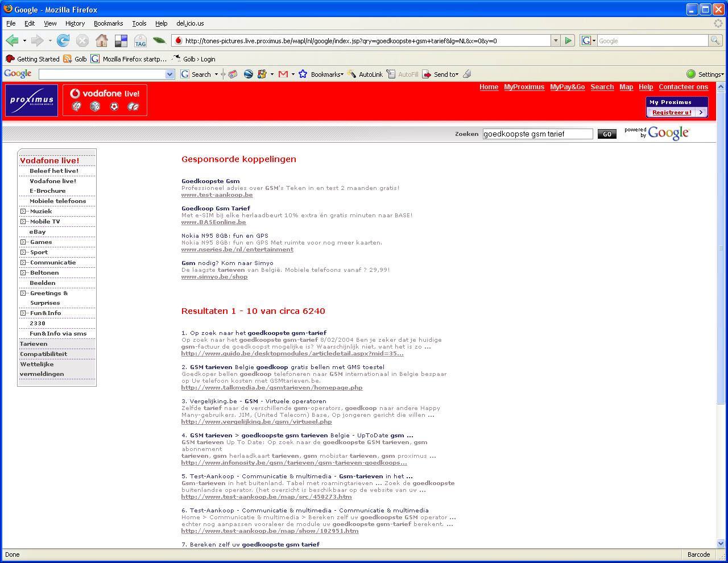Open the Tools menu
The width and height of the screenshot is (728, 563).
[x=139, y=23]
